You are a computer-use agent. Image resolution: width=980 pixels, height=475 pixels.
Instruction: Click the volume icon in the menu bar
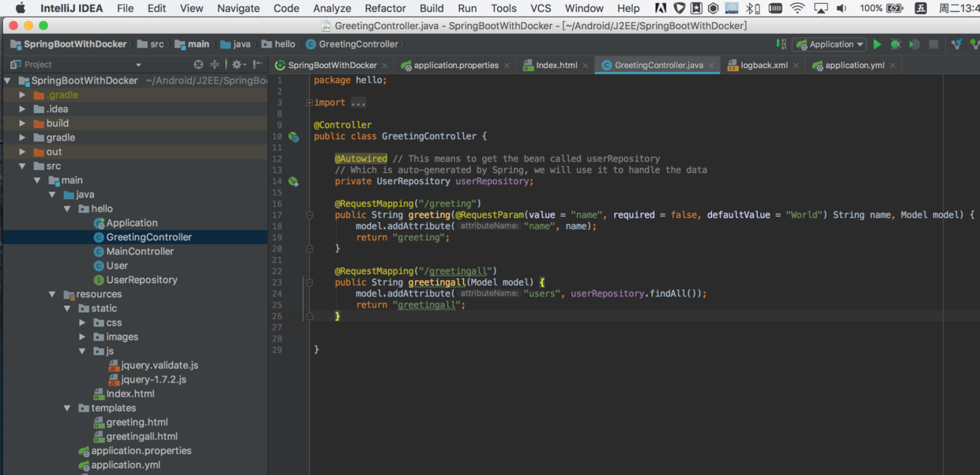pos(842,9)
